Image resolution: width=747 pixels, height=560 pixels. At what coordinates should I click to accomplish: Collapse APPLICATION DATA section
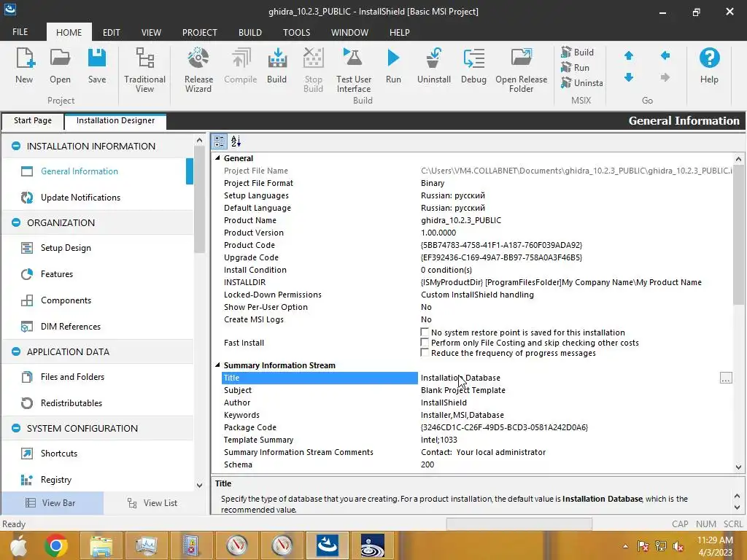[16, 352]
